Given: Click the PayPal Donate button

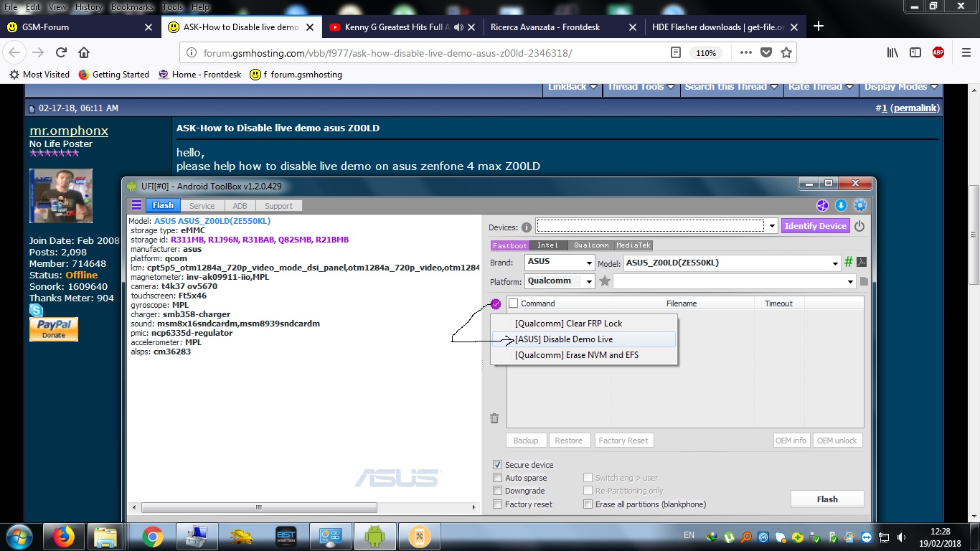Looking at the screenshot, I should (54, 329).
